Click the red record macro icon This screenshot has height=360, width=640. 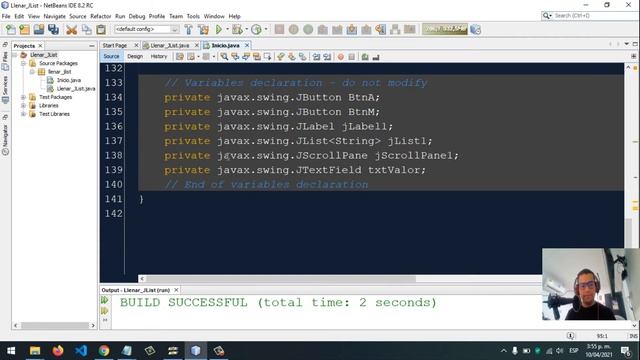click(341, 57)
